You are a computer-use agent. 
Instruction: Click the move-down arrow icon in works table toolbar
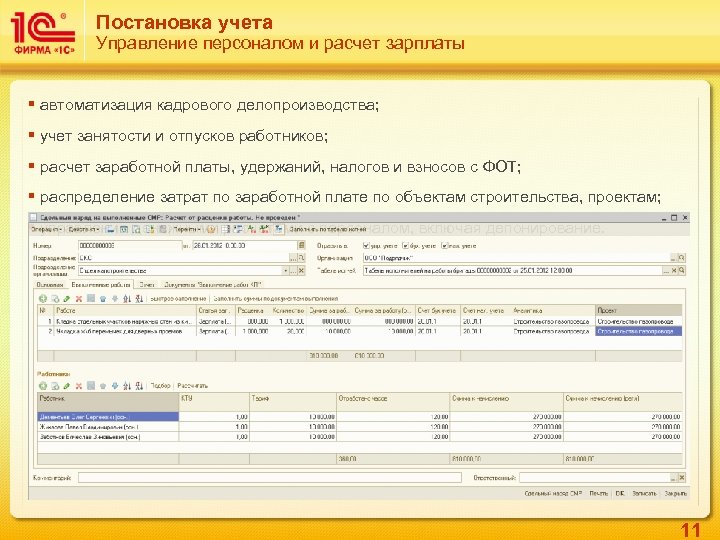(x=115, y=298)
